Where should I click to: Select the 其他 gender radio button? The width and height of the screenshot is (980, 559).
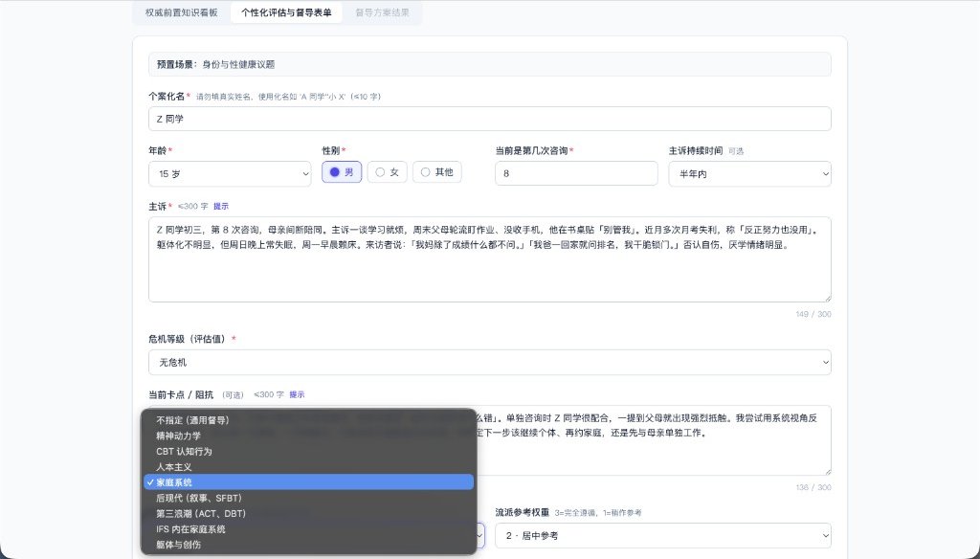pos(436,172)
